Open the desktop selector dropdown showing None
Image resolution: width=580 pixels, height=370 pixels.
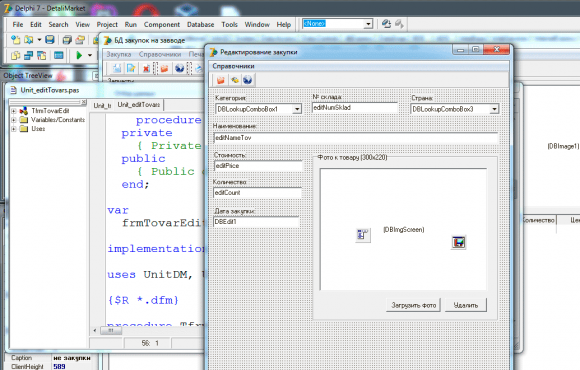pyautogui.click(x=368, y=24)
